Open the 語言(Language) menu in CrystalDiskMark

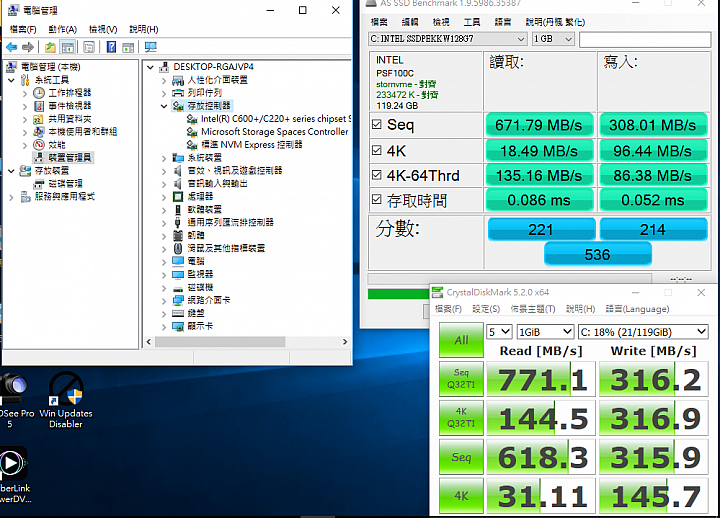pyautogui.click(x=637, y=309)
